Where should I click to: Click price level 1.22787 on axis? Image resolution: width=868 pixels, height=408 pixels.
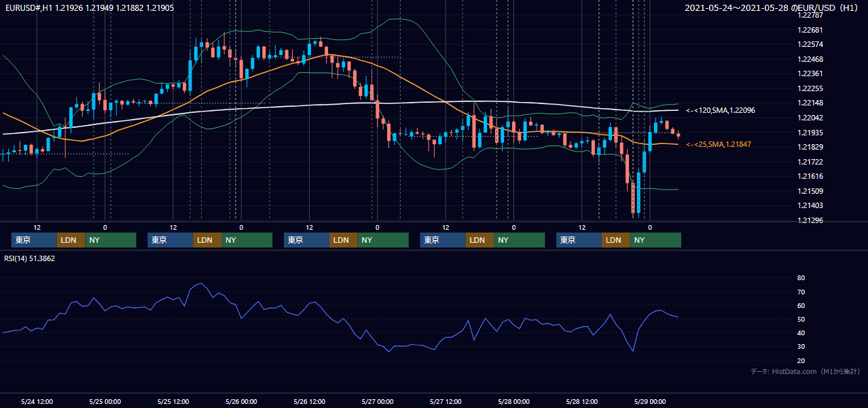click(x=811, y=15)
